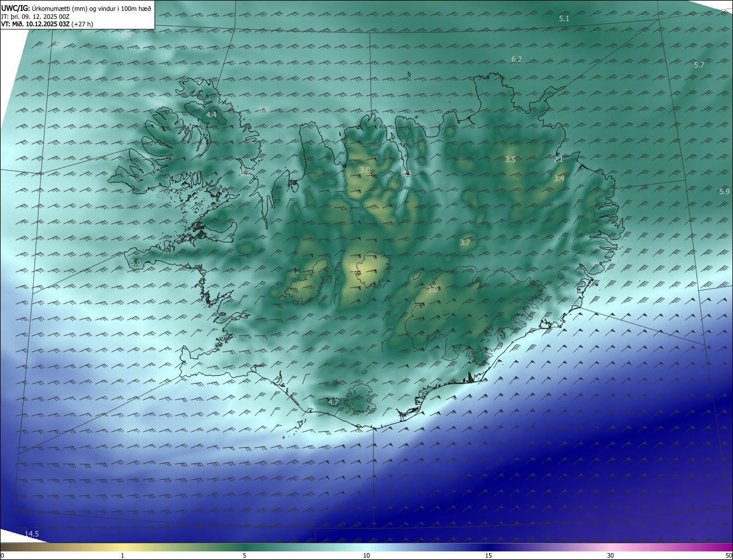733x560 pixels.
Task: Select the 5.0 value label on the map
Action: tap(136, 263)
